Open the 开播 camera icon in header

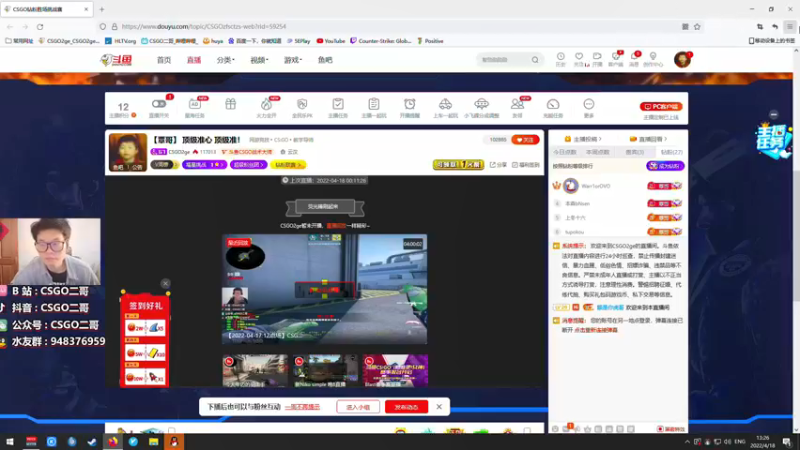[597, 59]
